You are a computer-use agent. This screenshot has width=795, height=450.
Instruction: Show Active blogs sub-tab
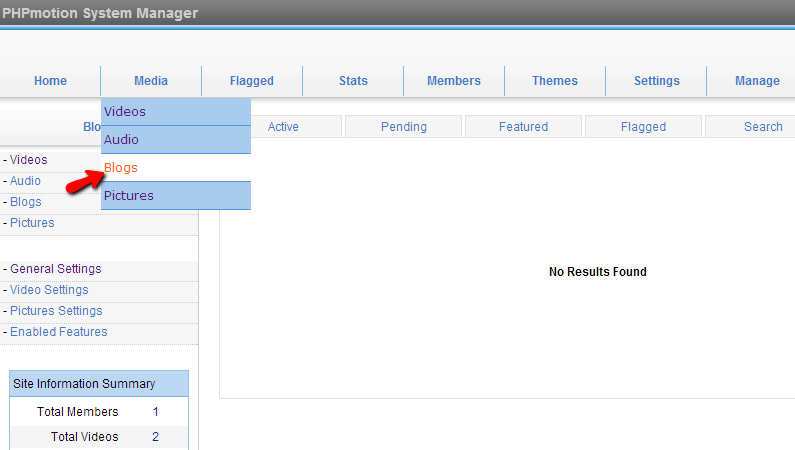tap(283, 127)
